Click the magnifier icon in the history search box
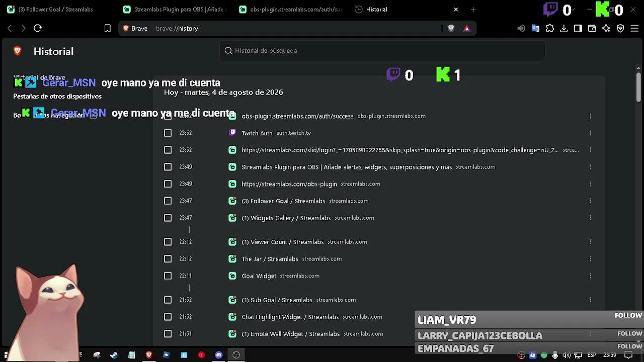Screen dimensions: 644x362 tap(228, 51)
